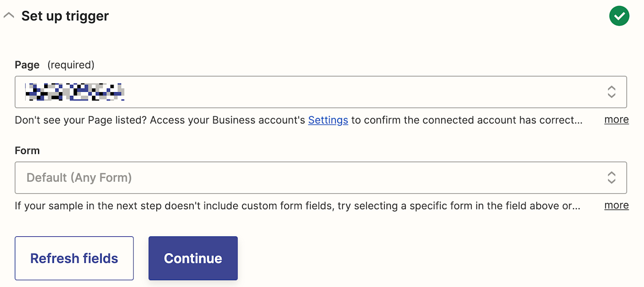The width and height of the screenshot is (644, 287).
Task: Click the green checkmark status icon
Action: coord(619,16)
